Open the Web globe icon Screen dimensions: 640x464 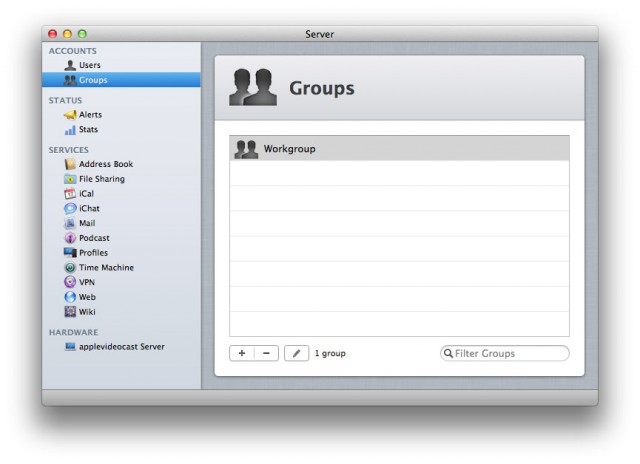pyautogui.click(x=70, y=297)
